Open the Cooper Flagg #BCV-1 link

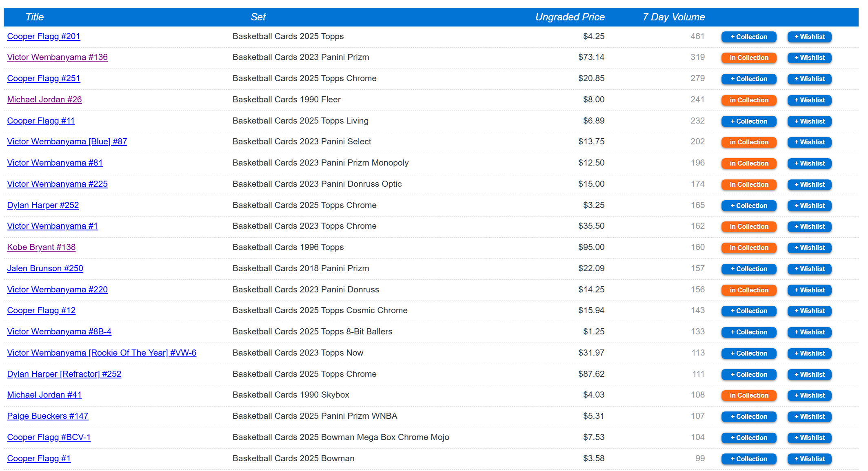tap(49, 437)
